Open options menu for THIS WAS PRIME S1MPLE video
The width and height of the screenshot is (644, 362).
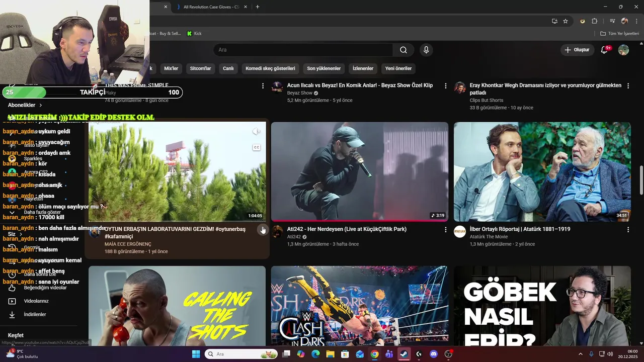[x=263, y=86]
